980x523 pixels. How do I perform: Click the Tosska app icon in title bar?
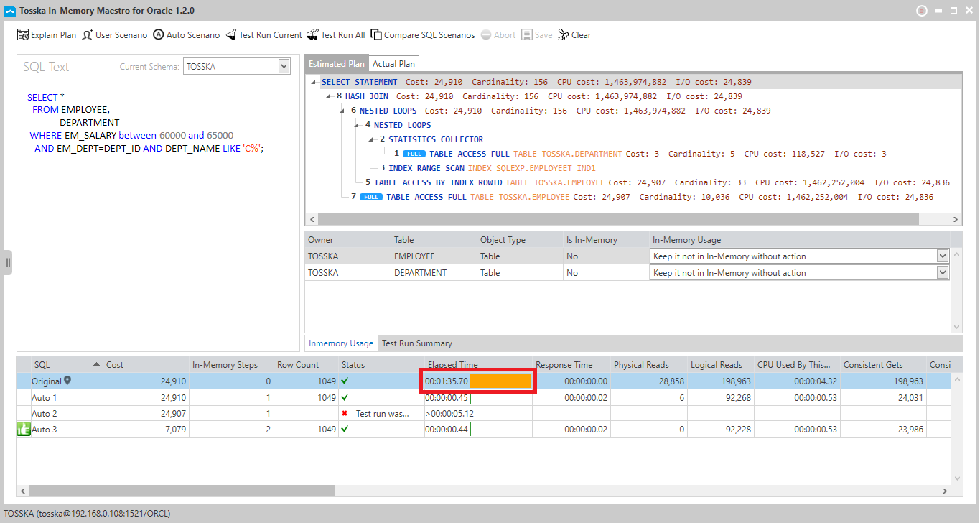pos(10,11)
